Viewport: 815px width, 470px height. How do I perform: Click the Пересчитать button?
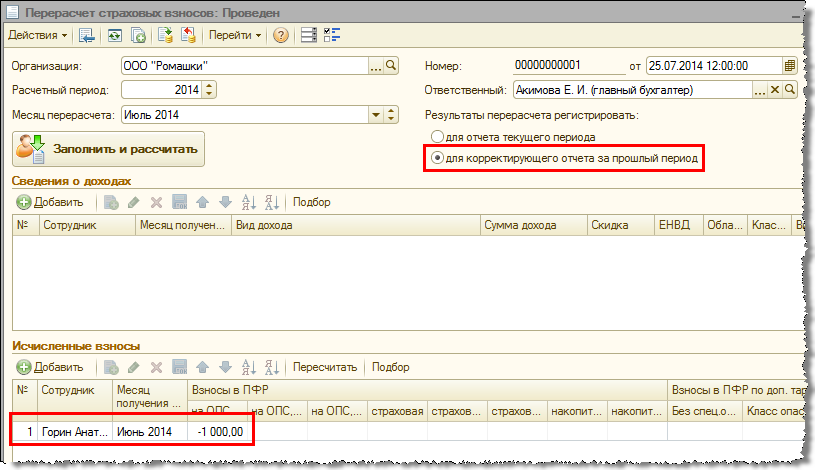[x=325, y=368]
